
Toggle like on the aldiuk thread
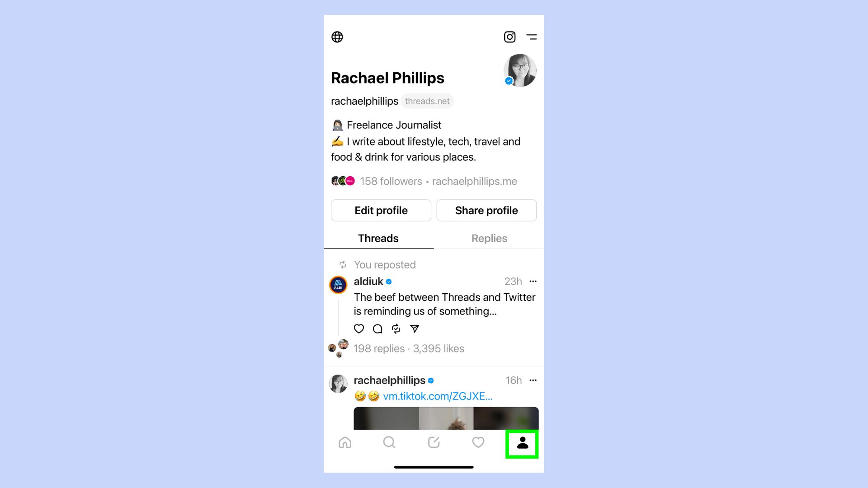(359, 328)
